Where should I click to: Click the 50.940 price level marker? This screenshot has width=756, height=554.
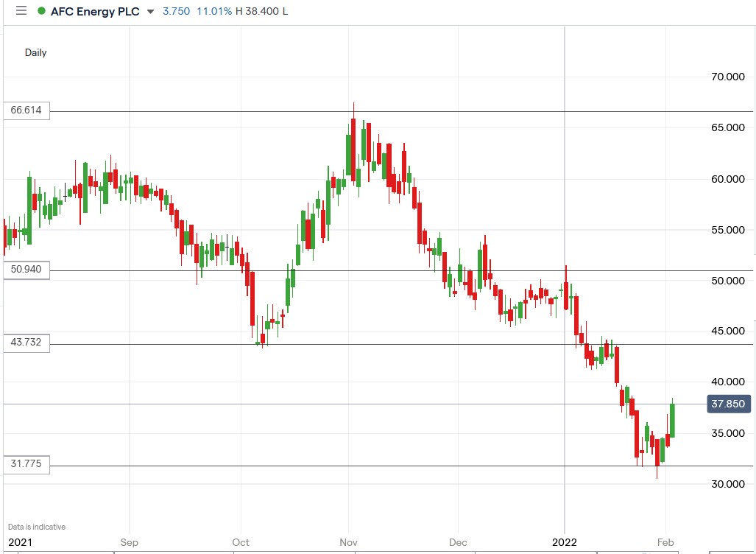pyautogui.click(x=24, y=270)
